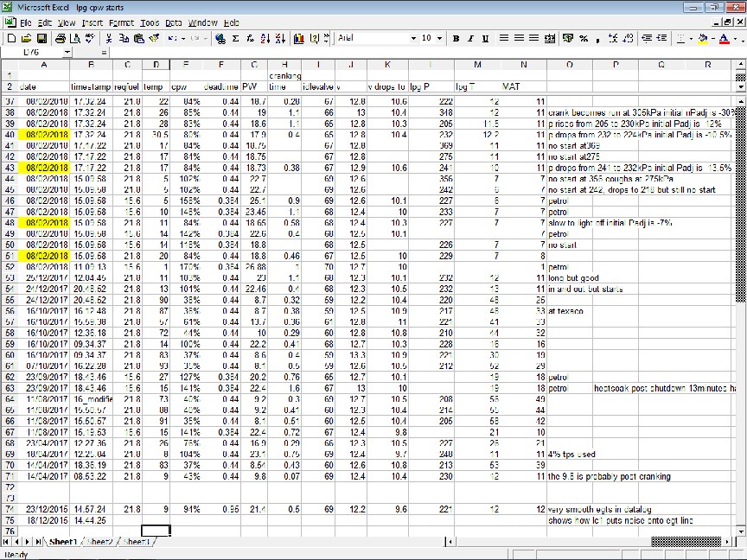The height and width of the screenshot is (560, 747).
Task: Print the sheet using the printer icon
Action: pyautogui.click(x=60, y=39)
